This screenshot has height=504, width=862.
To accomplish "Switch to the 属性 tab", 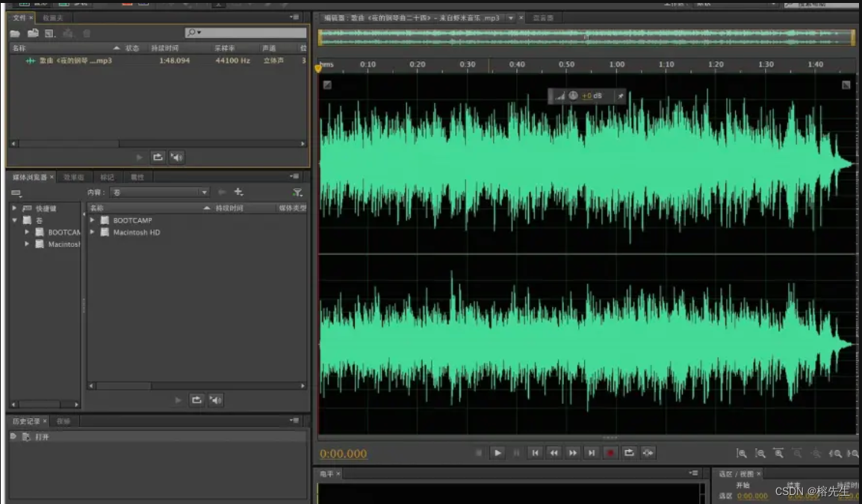I will 137,177.
